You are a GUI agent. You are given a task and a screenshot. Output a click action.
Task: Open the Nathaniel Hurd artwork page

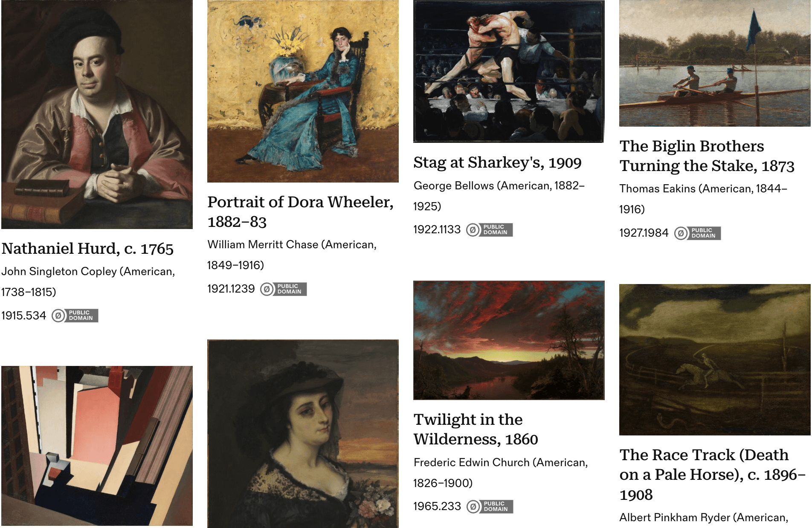[88, 249]
